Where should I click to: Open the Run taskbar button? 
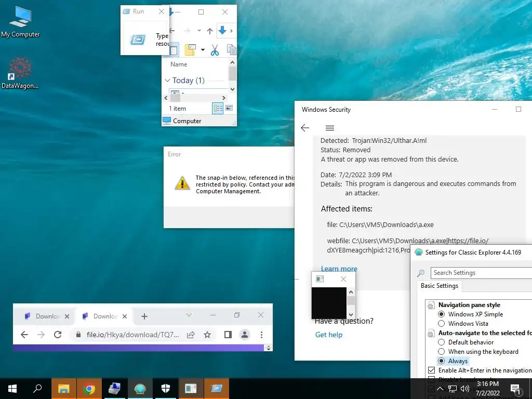[x=217, y=389]
